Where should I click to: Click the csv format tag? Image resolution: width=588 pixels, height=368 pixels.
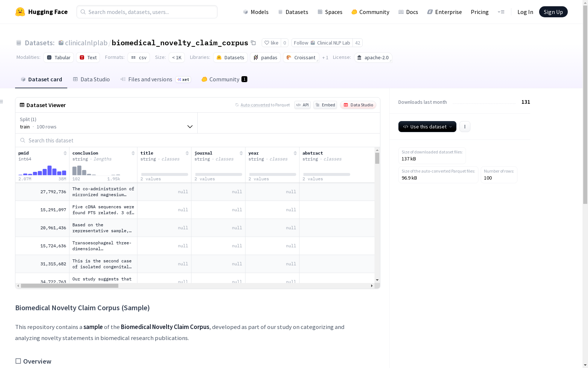point(139,57)
